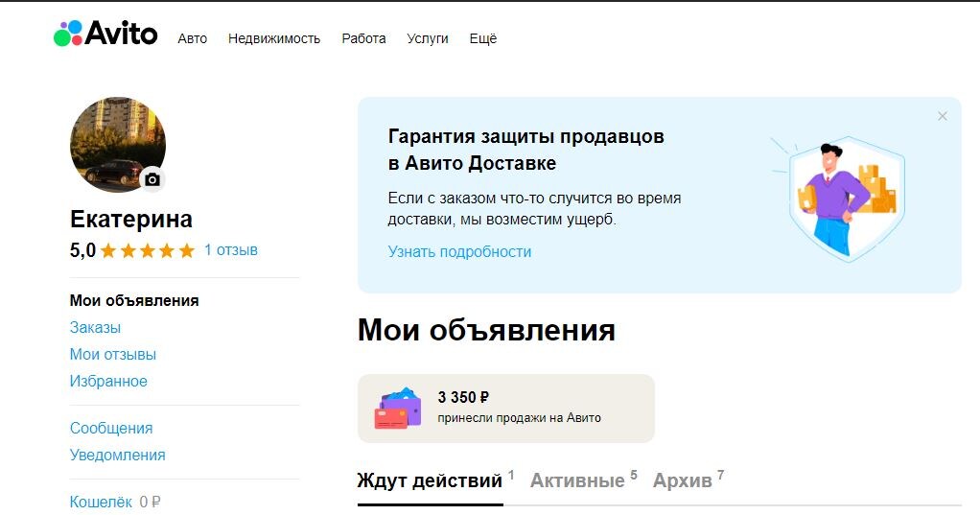Click the delivery guarantee illustration
Screen dimensions: 980x515
coord(840,198)
